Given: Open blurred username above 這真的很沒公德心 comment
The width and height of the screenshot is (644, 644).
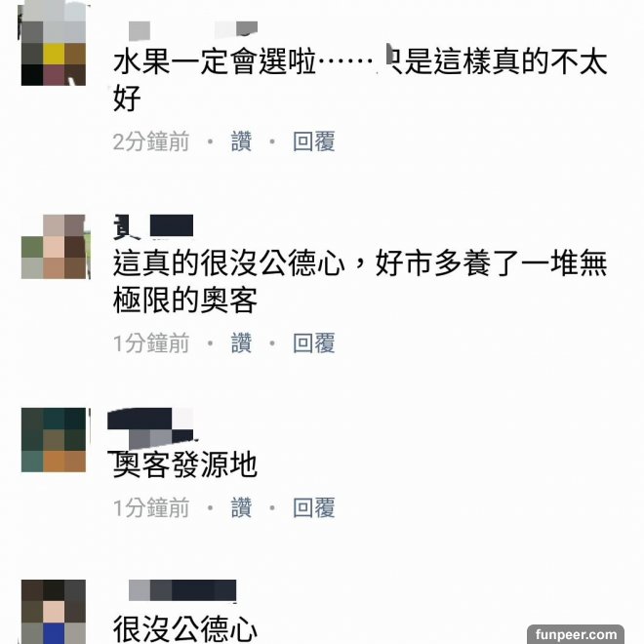Looking at the screenshot, I should pyautogui.click(x=153, y=226).
